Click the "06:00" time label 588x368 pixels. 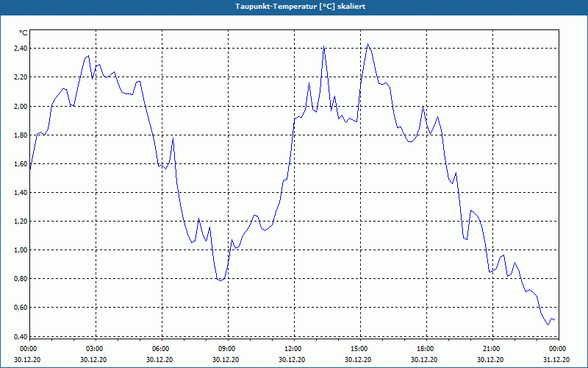pyautogui.click(x=160, y=349)
